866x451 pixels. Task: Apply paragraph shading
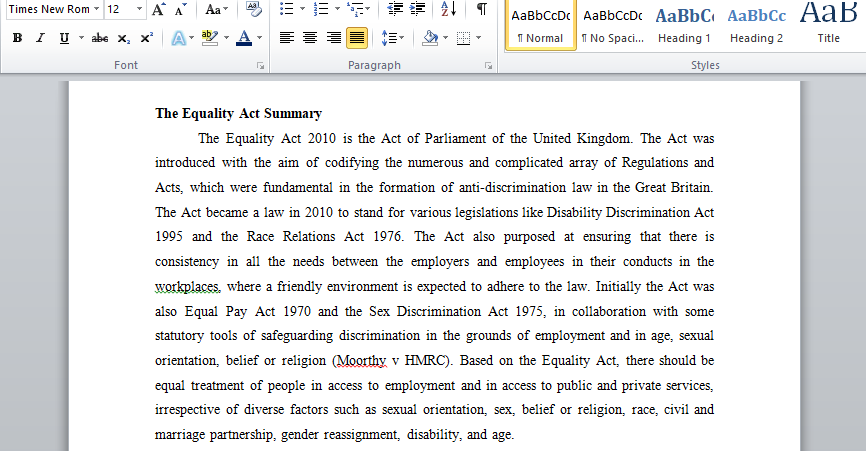point(430,38)
